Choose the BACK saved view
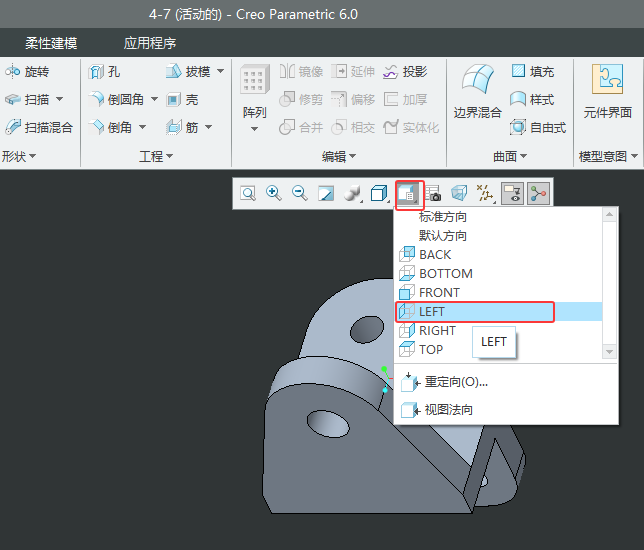Image resolution: width=644 pixels, height=550 pixels. tap(498, 255)
